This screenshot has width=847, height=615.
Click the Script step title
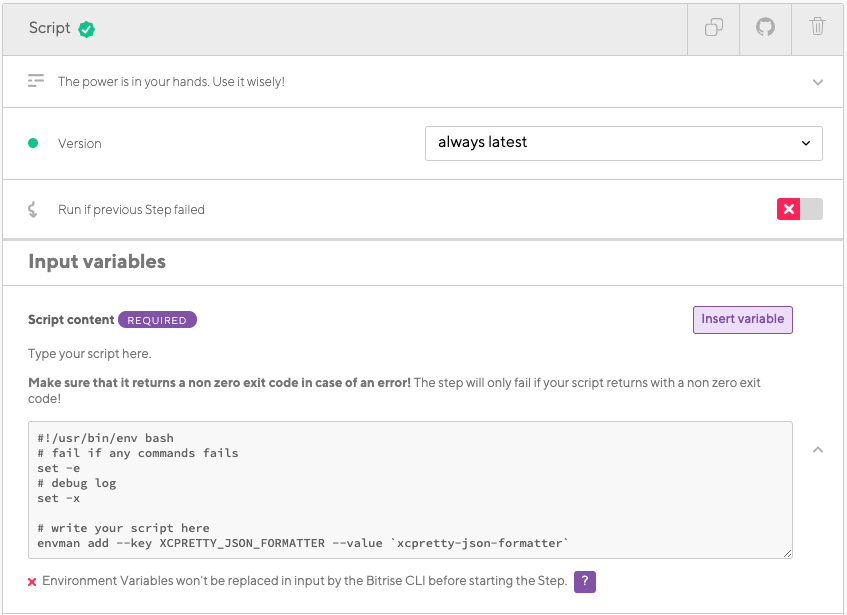pyautogui.click(x=50, y=28)
